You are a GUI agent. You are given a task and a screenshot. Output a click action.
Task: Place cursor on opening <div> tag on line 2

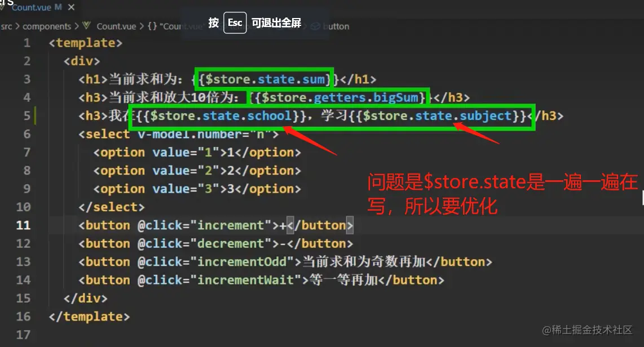coord(82,61)
